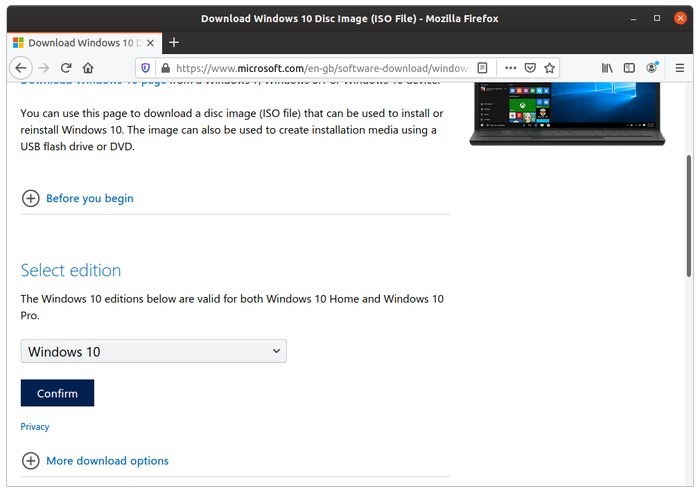The height and width of the screenshot is (493, 700).
Task: Open page actions three-dots menu
Action: (x=510, y=68)
